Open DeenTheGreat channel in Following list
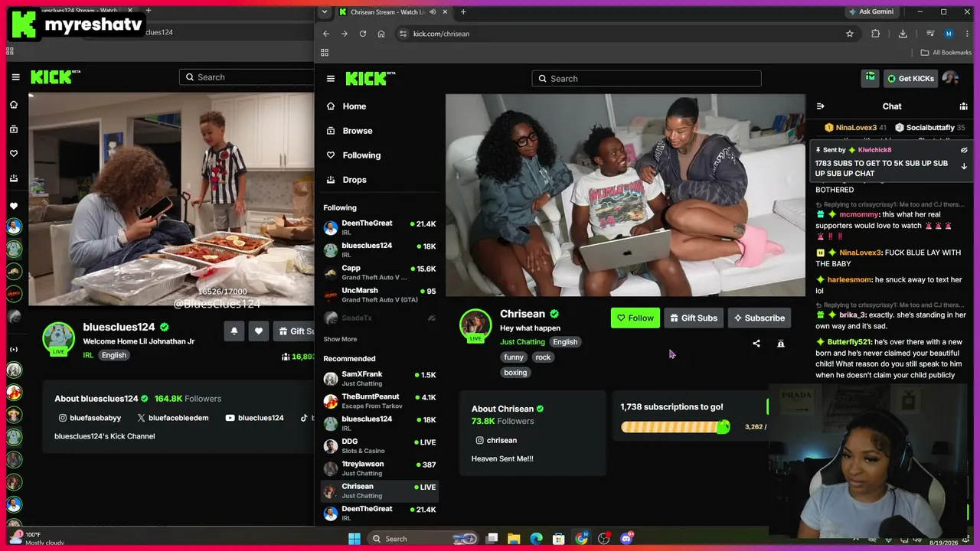This screenshot has height=551, width=980. [x=380, y=227]
